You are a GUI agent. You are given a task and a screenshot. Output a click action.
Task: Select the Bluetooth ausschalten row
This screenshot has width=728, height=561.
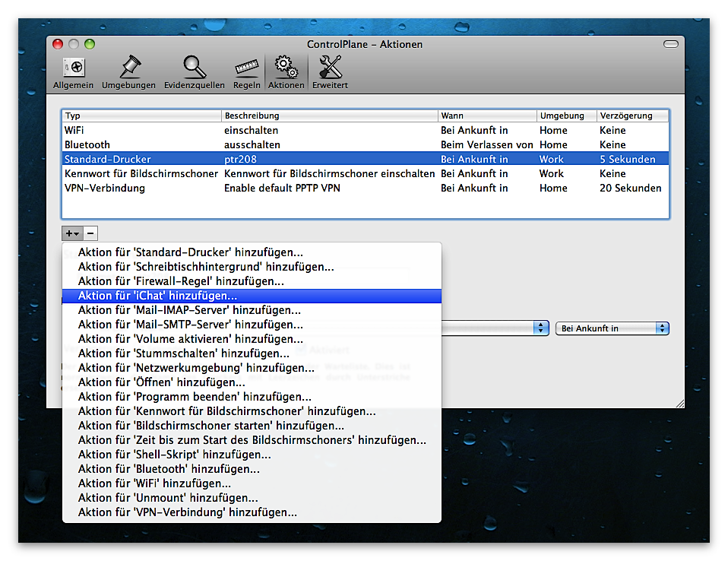pyautogui.click(x=366, y=144)
